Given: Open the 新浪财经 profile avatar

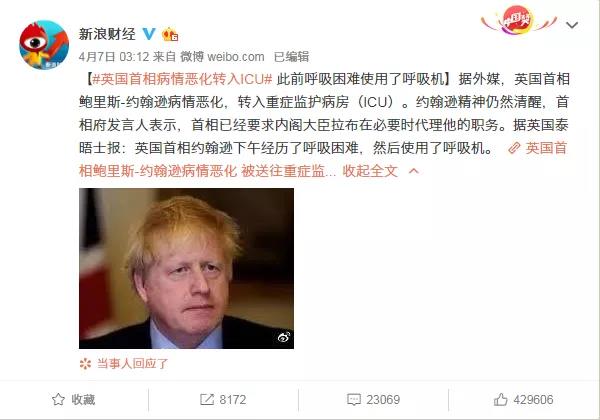Looking at the screenshot, I should coord(44,45).
